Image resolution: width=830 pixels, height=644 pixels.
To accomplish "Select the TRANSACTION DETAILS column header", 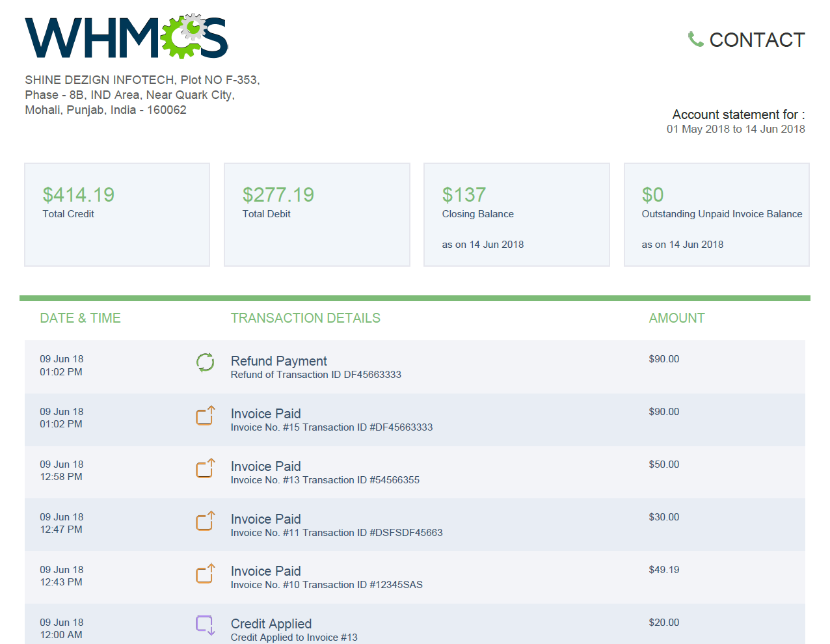I will tap(306, 318).
